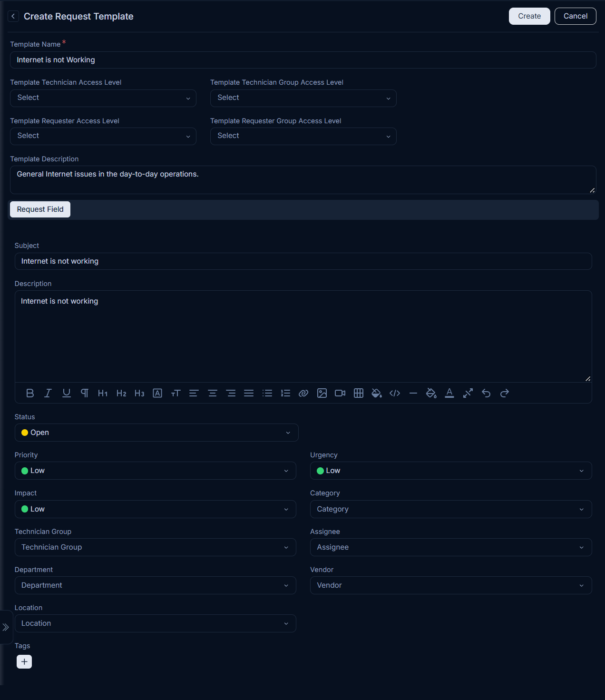Click the 'Tags' label
The width and height of the screenshot is (605, 700).
[22, 646]
